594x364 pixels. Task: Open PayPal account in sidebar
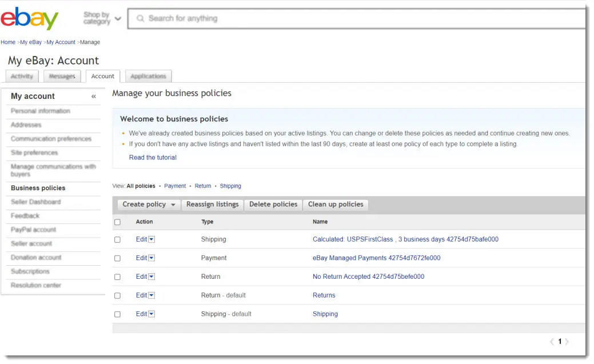pos(33,230)
